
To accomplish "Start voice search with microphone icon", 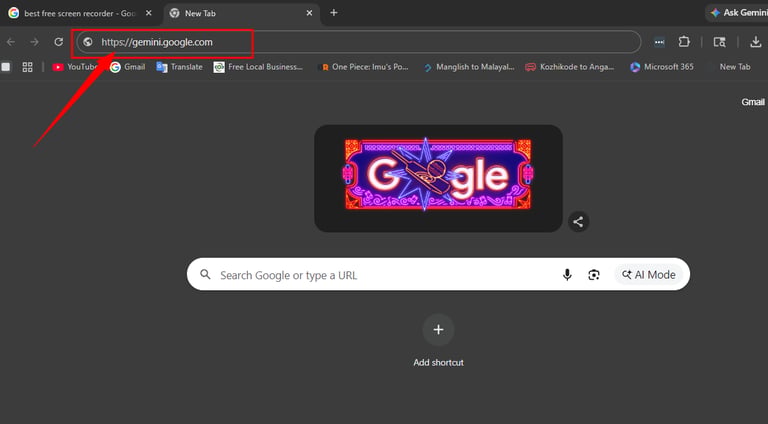I will (x=567, y=275).
